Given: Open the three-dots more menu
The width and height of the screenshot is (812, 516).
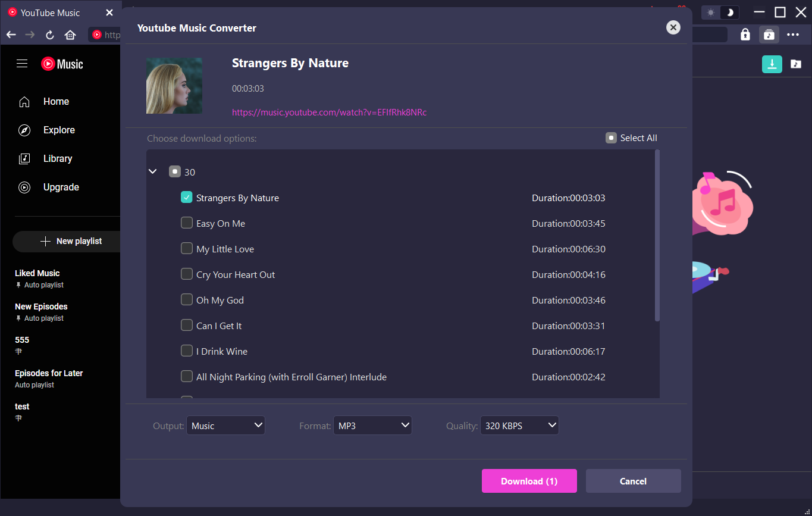Looking at the screenshot, I should coord(793,35).
